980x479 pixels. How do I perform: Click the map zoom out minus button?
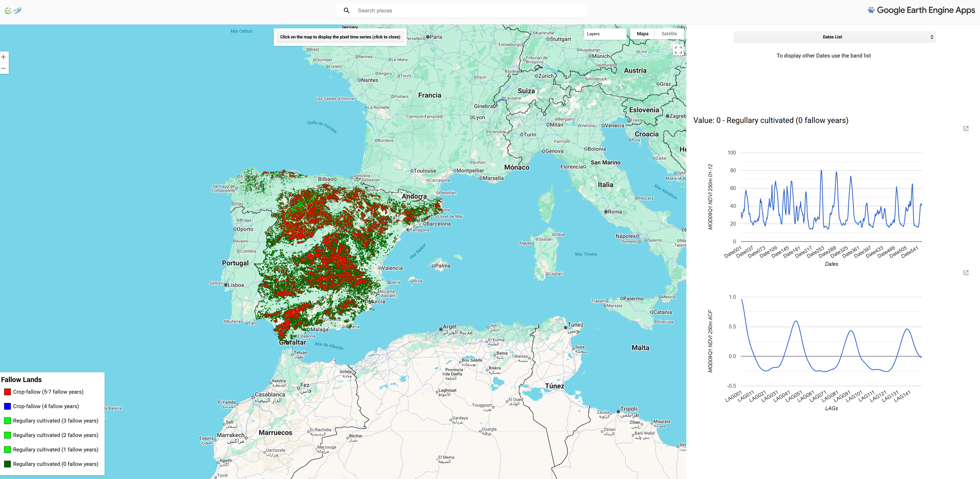(3, 68)
